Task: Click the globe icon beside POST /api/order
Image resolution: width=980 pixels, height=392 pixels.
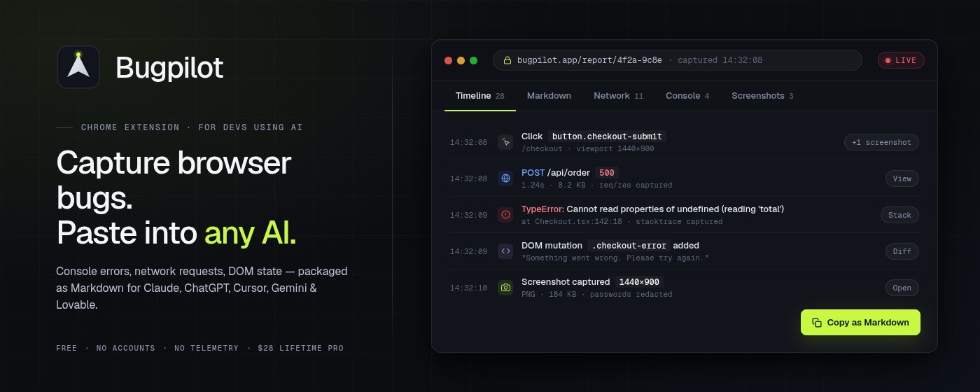Action: point(505,178)
